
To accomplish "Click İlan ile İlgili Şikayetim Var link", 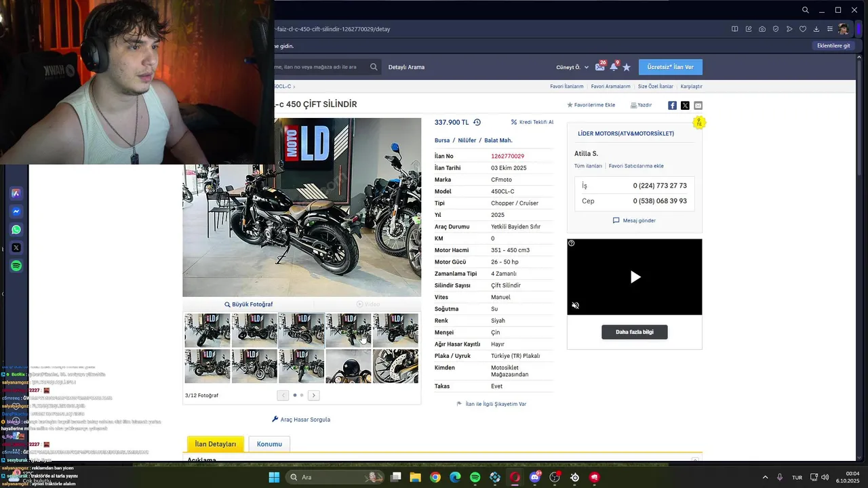I will (492, 404).
